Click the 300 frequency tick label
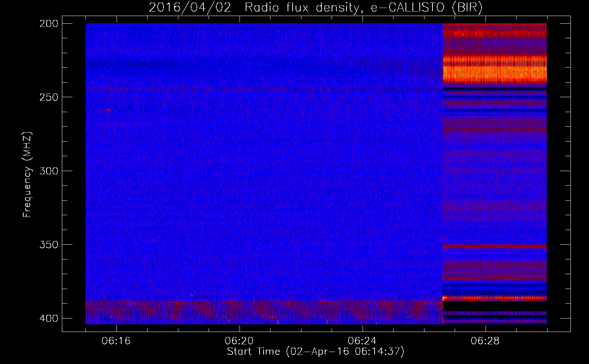The width and height of the screenshot is (589, 364). click(49, 171)
